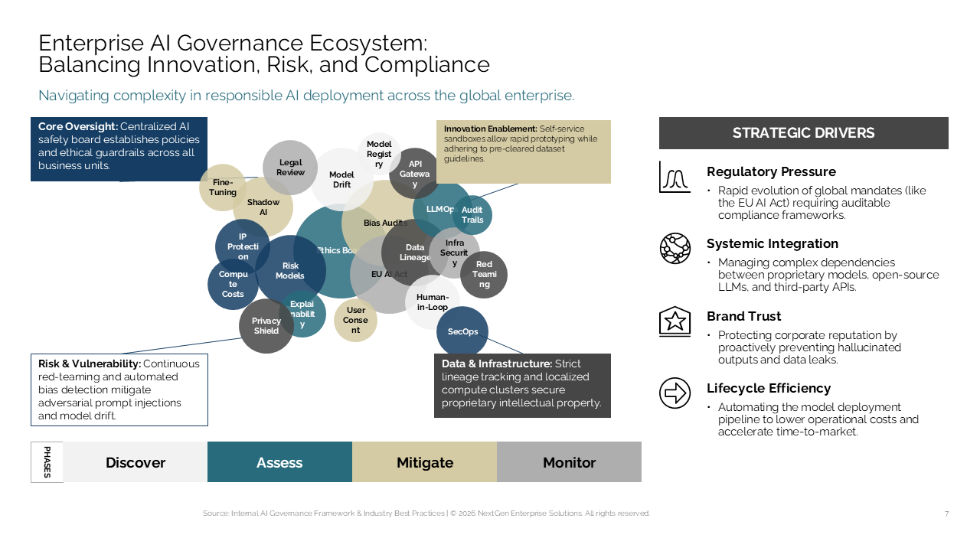980x551 pixels.
Task: Click the Lifecycle Efficiency arrow icon
Action: tap(675, 393)
